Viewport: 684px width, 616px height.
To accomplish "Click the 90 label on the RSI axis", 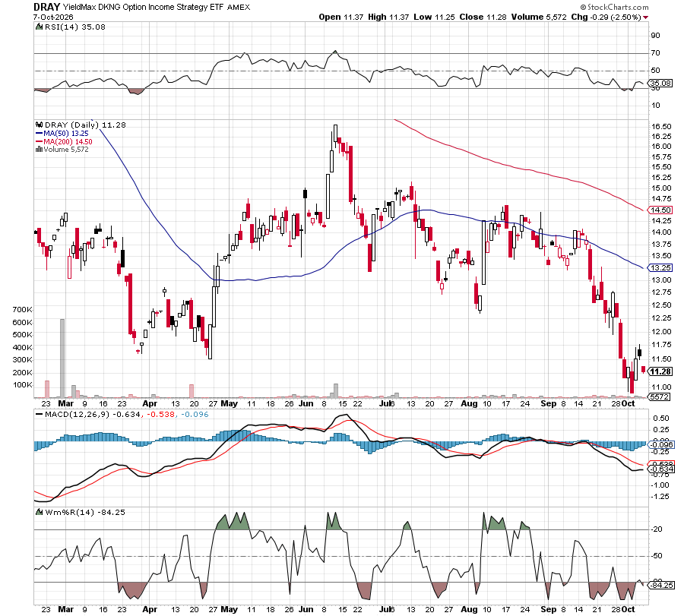I will pyautogui.click(x=656, y=35).
